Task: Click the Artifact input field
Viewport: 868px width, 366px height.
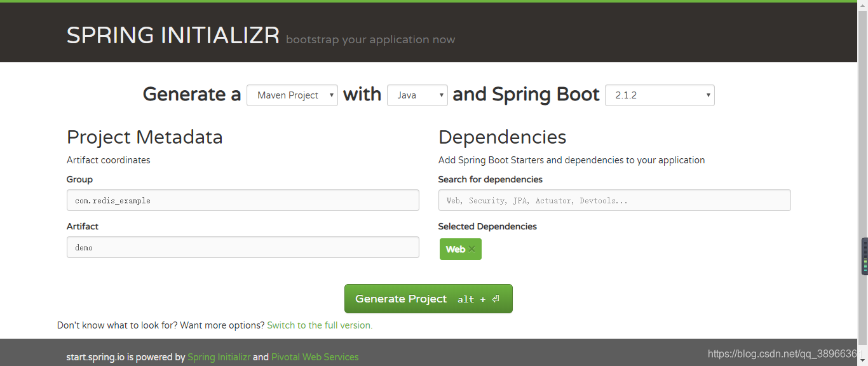Action: (243, 247)
